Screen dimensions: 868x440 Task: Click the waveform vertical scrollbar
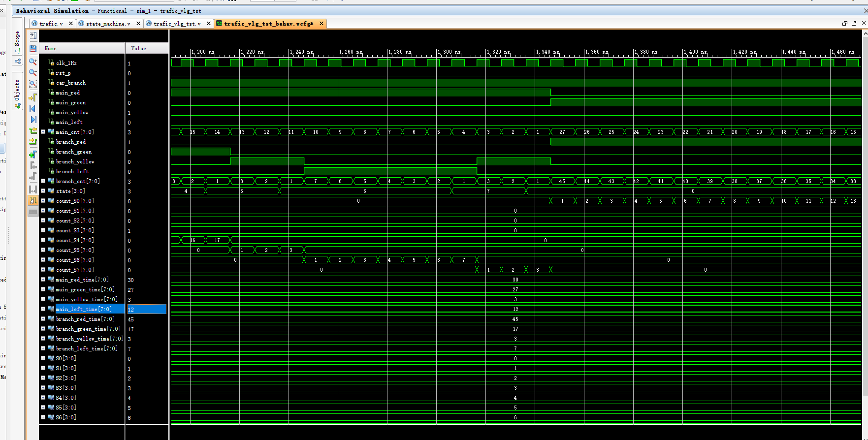(x=865, y=217)
